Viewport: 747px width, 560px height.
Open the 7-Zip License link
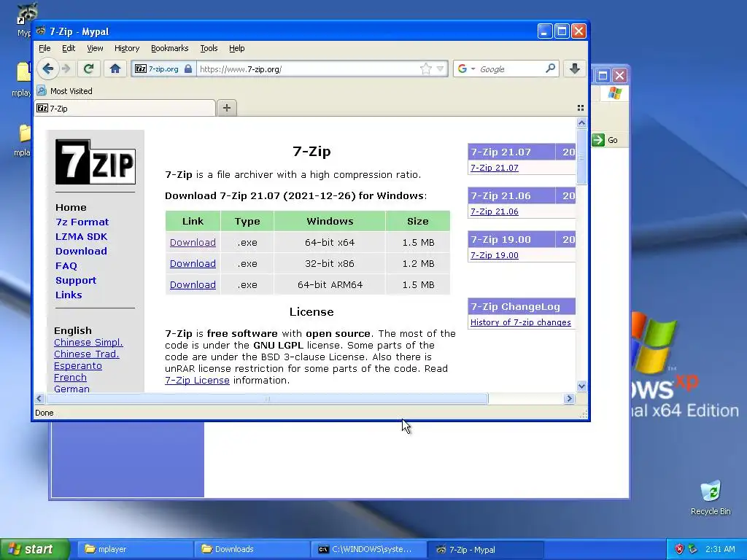click(197, 381)
